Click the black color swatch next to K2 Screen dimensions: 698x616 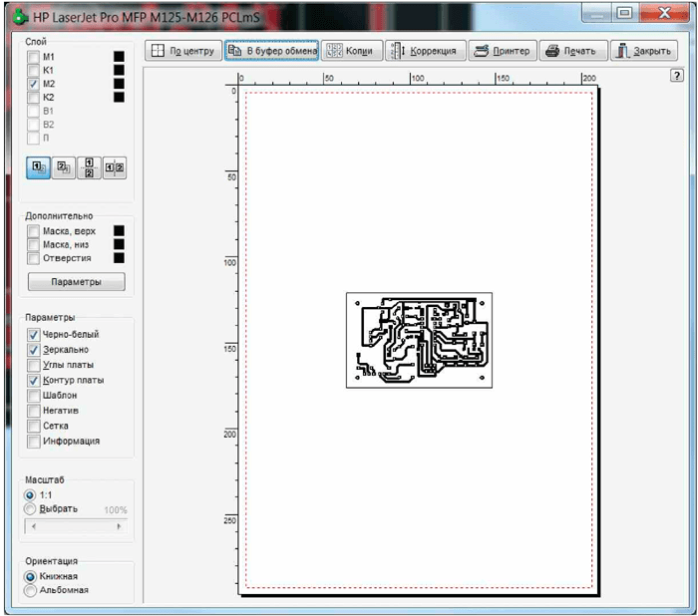(119, 98)
